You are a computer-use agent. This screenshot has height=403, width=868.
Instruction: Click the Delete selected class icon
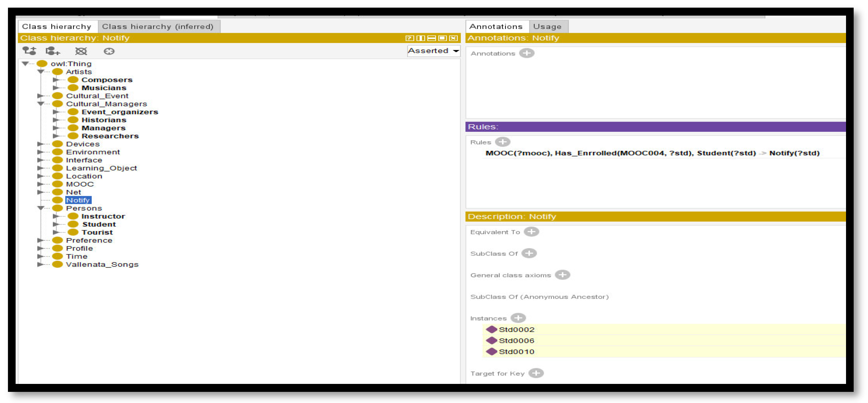pyautogui.click(x=81, y=51)
